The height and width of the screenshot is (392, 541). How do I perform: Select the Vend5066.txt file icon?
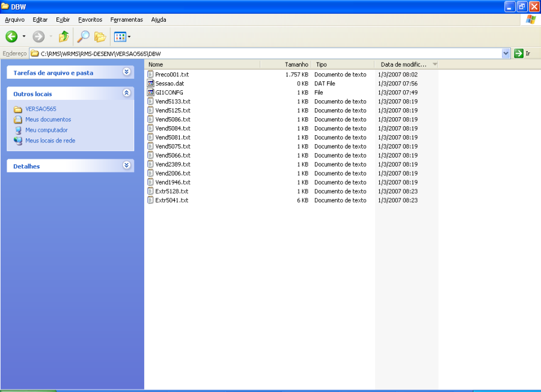pos(150,155)
